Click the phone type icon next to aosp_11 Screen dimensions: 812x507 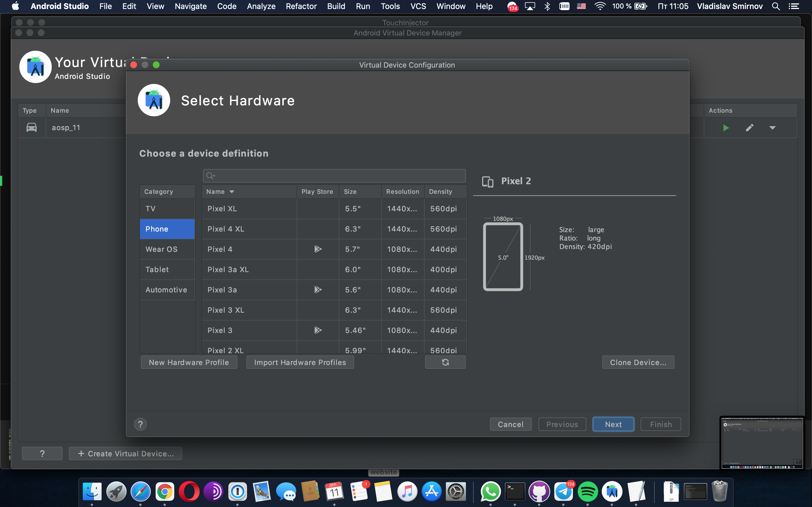pos(31,127)
